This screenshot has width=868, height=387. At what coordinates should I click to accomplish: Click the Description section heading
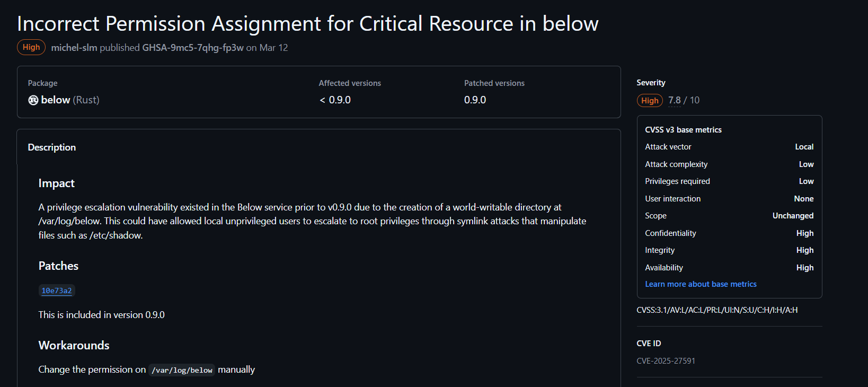coord(52,147)
